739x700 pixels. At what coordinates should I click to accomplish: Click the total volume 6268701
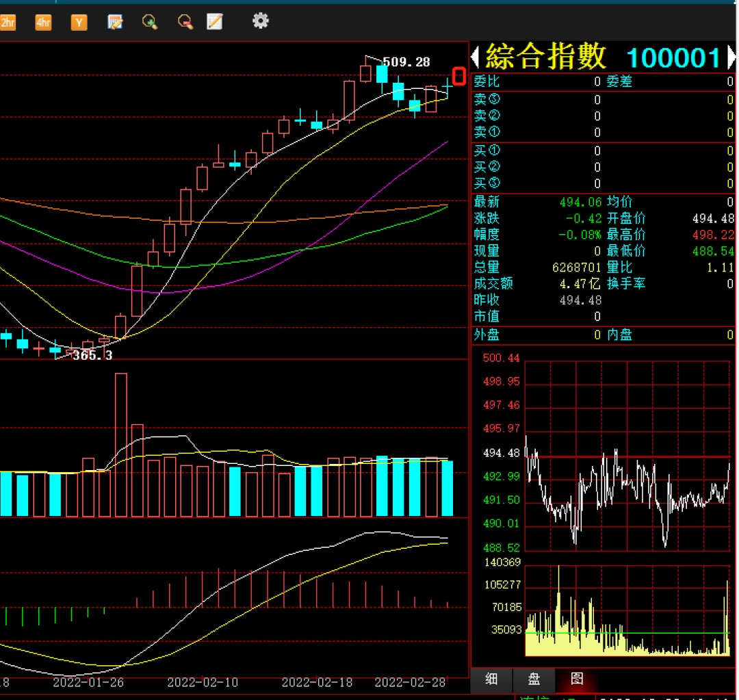click(577, 268)
